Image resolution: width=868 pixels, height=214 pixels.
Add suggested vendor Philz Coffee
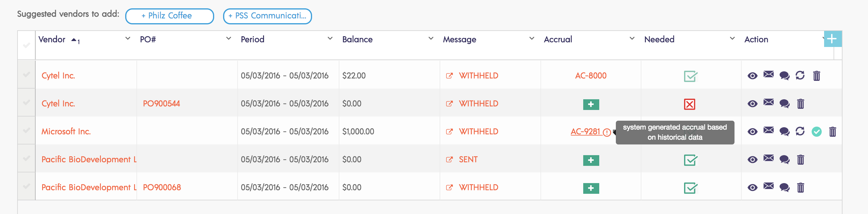[169, 16]
